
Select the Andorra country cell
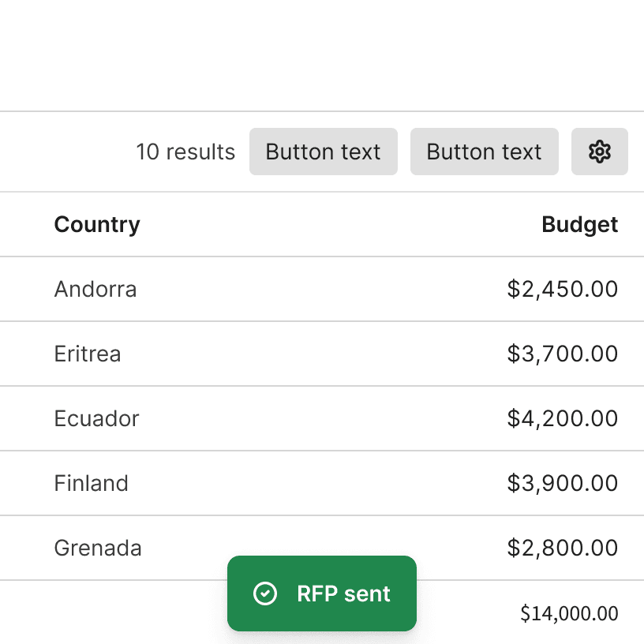(95, 289)
